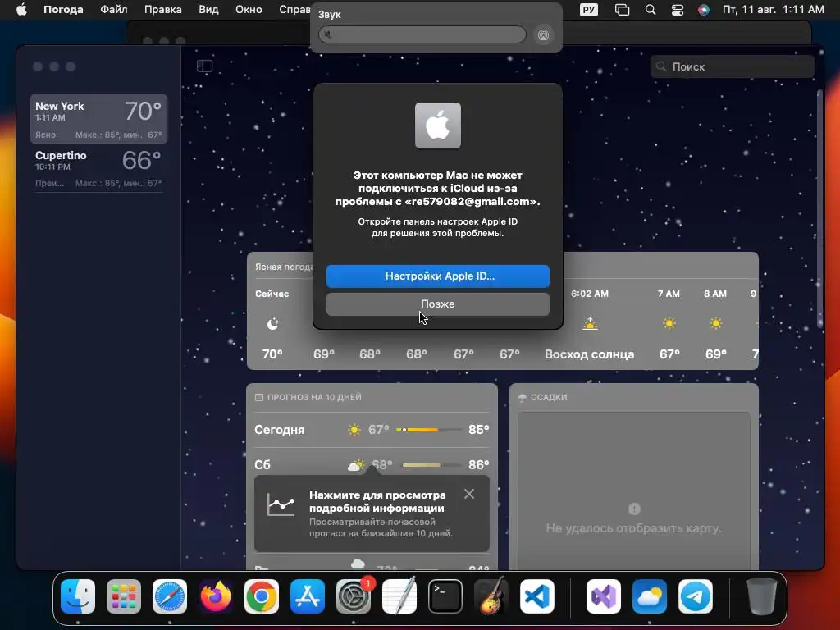Screen dimensions: 840x630
Task: Switch the РУ input source indicator
Action: [589, 10]
